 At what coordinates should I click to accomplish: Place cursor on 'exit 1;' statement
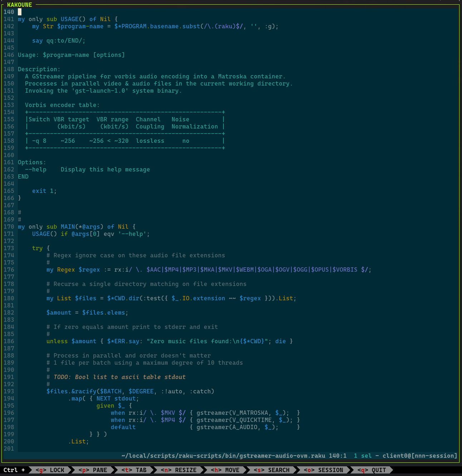click(x=44, y=191)
